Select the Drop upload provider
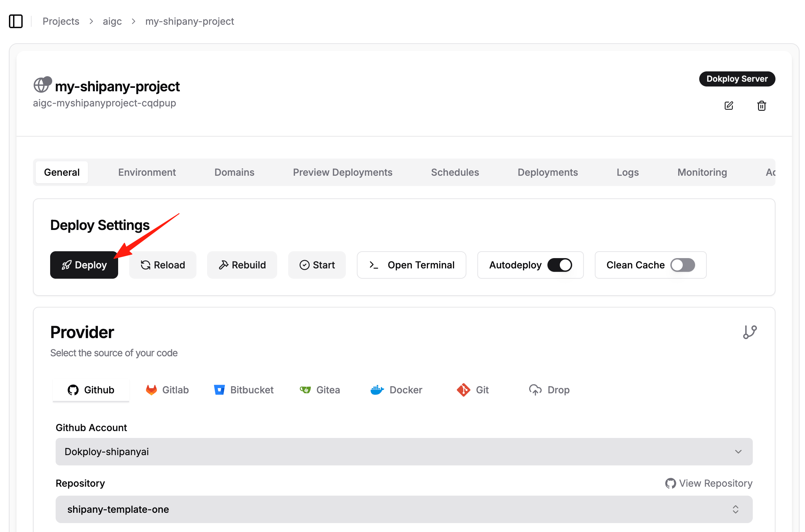Viewport: 805px width, 532px height. tap(549, 390)
